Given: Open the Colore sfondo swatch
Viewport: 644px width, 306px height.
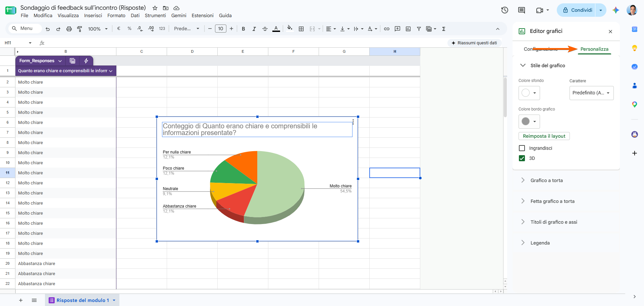Looking at the screenshot, I should tap(529, 93).
